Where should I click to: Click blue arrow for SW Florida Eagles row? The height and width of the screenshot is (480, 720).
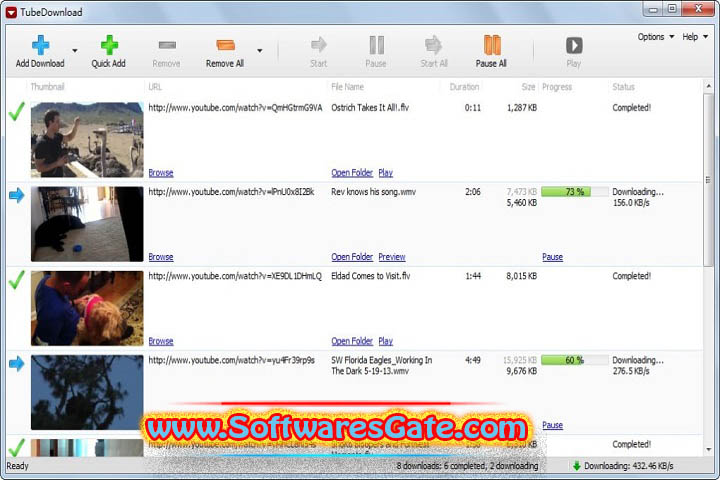click(x=17, y=364)
